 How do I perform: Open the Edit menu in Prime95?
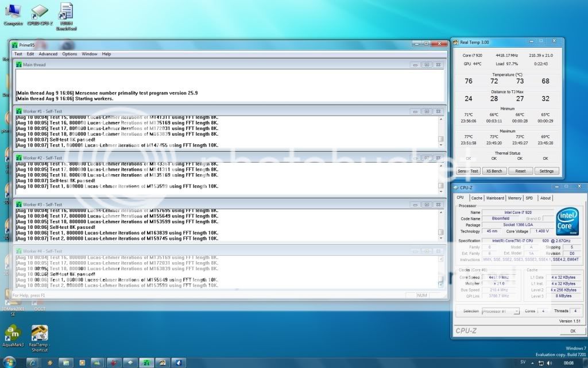pyautogui.click(x=30, y=54)
